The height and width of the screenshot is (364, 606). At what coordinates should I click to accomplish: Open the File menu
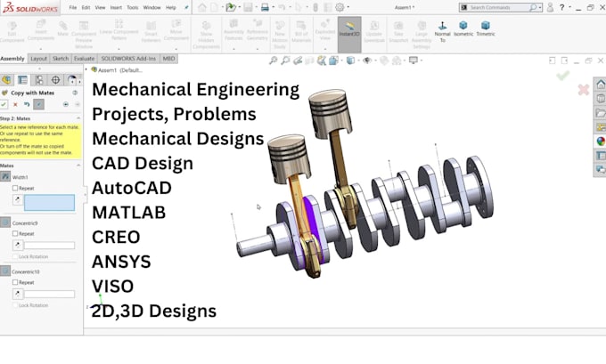(73, 7)
